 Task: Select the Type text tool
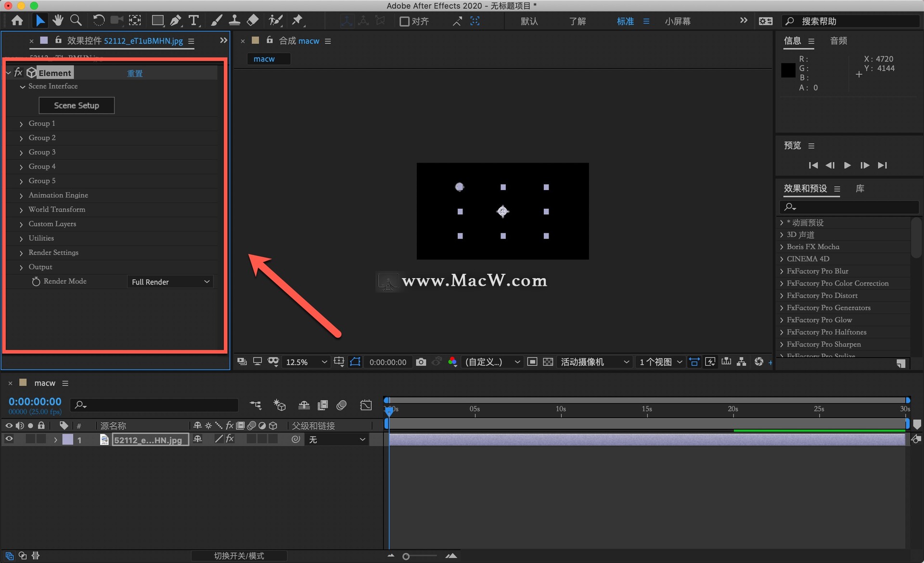click(x=193, y=20)
